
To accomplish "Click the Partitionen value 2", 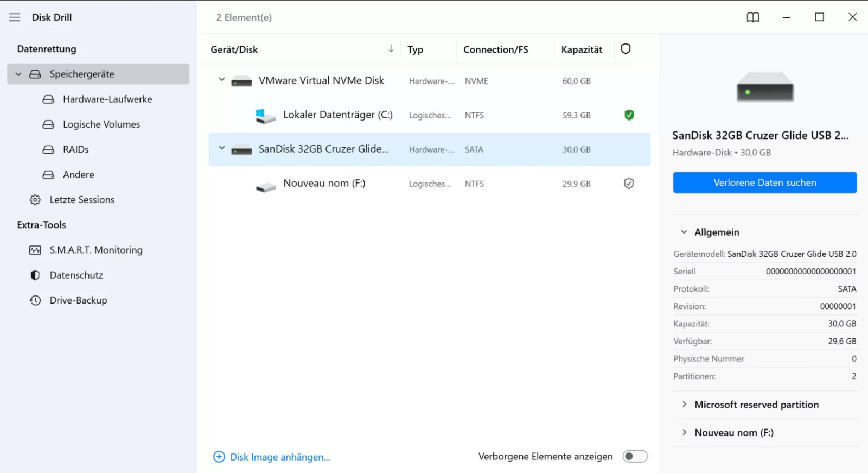I will pos(854,376).
